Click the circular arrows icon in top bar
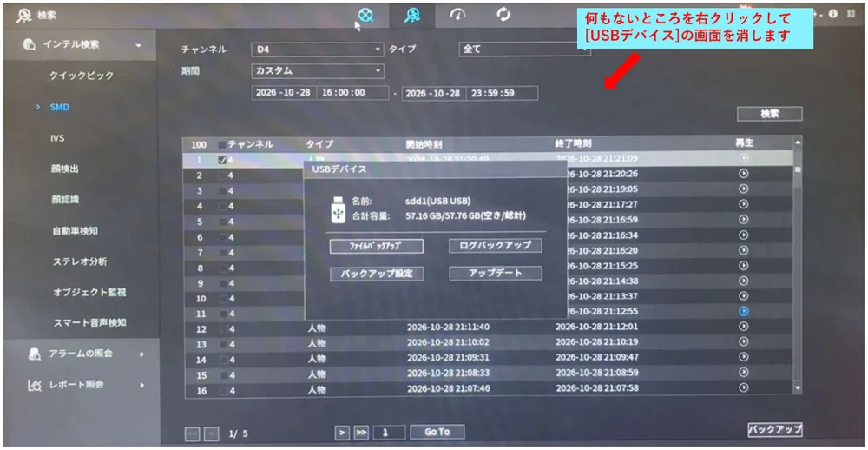 click(x=503, y=15)
